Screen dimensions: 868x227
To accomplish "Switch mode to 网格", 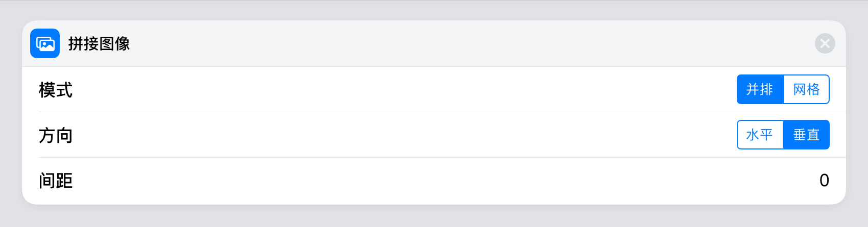I will coord(806,89).
